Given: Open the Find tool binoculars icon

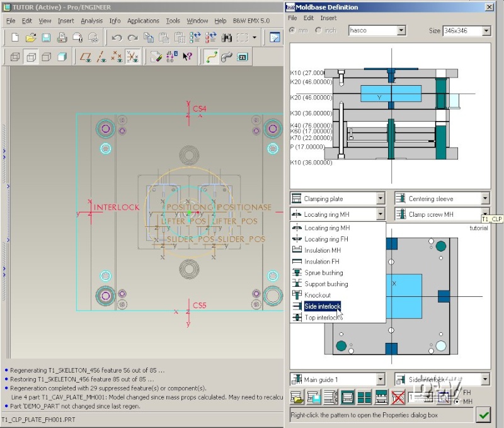Looking at the screenshot, I should click(x=227, y=38).
